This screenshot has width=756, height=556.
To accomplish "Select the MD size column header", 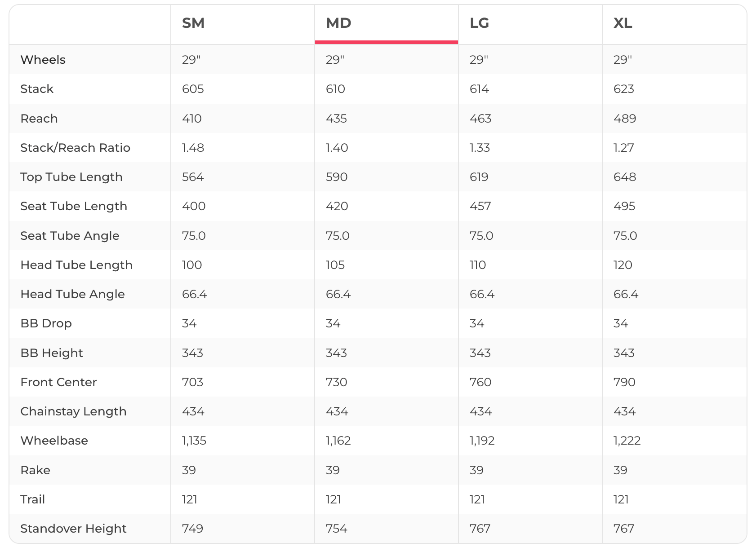I will (x=338, y=23).
